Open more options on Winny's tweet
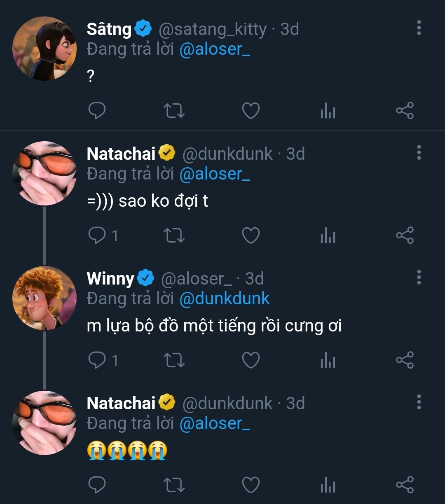The image size is (445, 504). (419, 278)
